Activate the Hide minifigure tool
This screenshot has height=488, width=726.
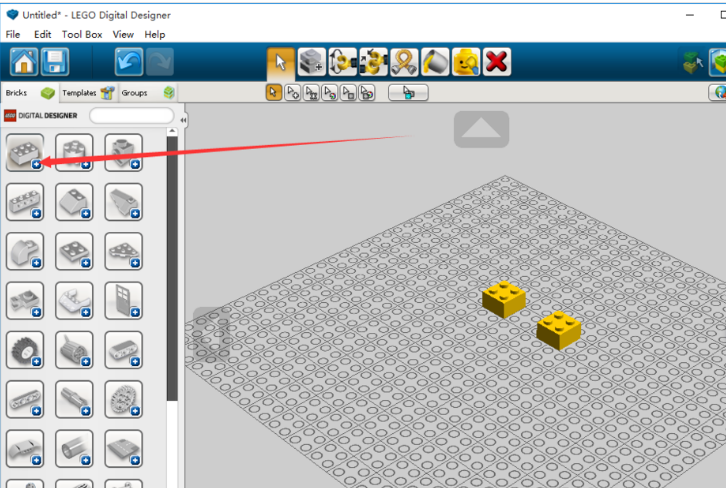point(466,62)
